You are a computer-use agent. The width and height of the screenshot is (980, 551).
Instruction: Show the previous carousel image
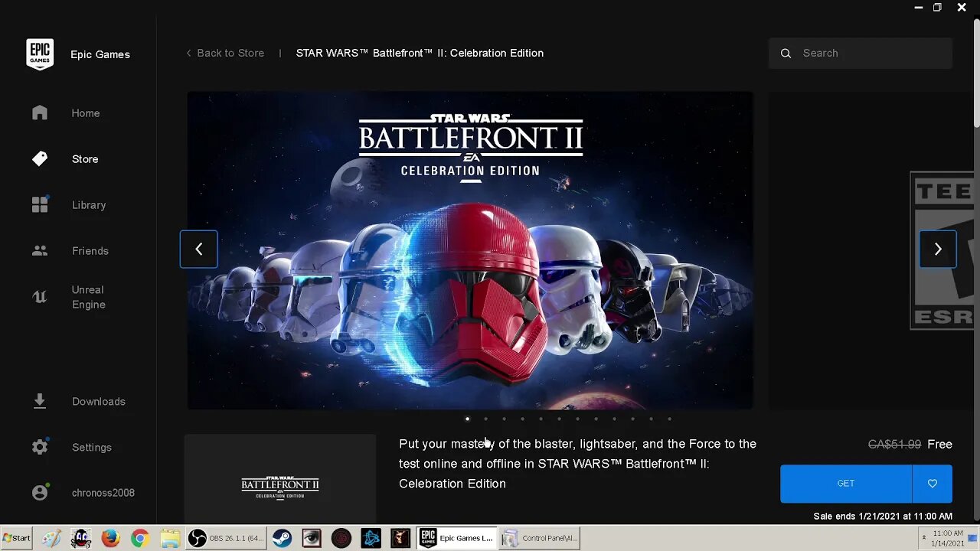point(199,249)
